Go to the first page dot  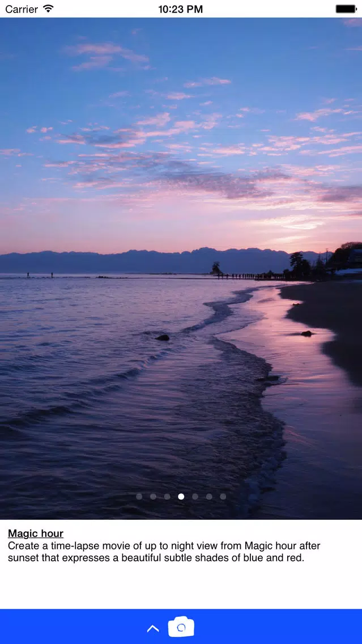(x=139, y=497)
